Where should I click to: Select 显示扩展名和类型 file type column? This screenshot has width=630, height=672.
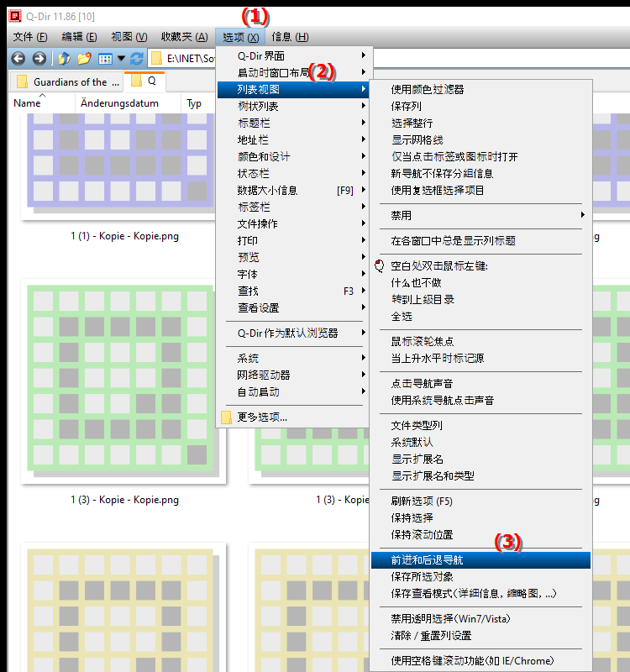point(480,475)
